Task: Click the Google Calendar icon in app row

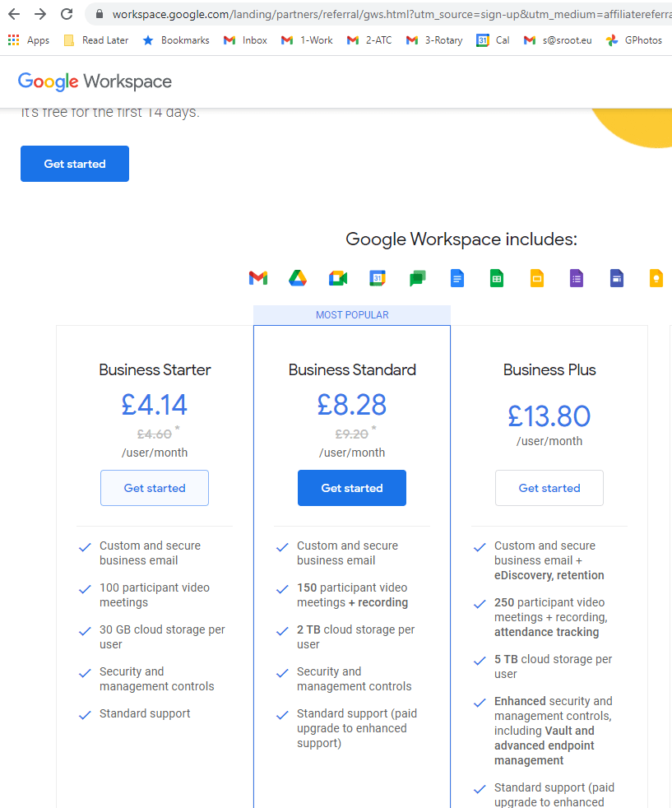Action: [x=378, y=278]
